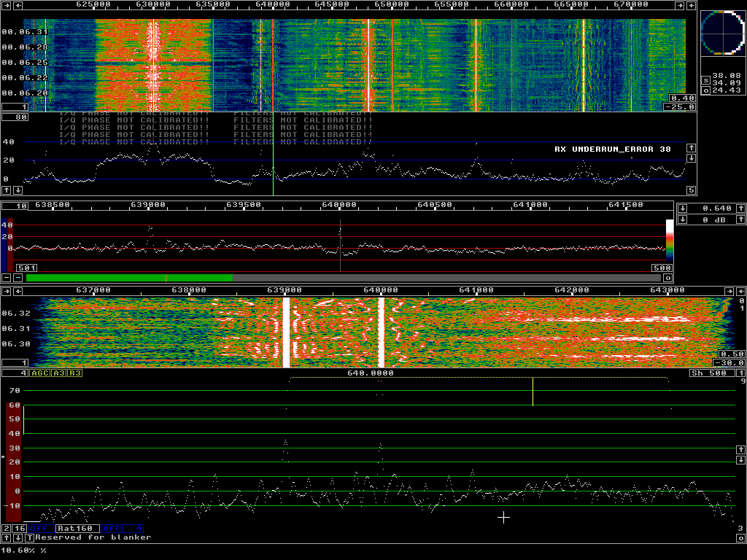Click right-arrow at wide spectrum top-left corner

click(7, 5)
